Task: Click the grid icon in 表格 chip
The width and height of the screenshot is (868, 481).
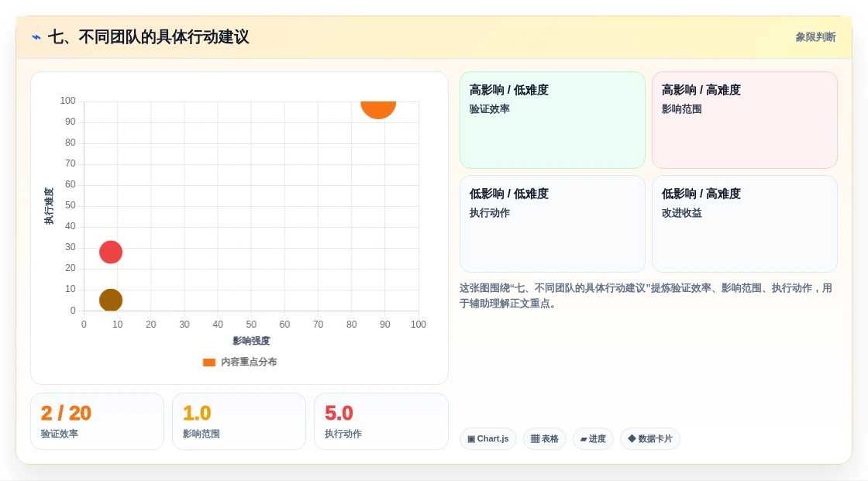Action: [535, 439]
